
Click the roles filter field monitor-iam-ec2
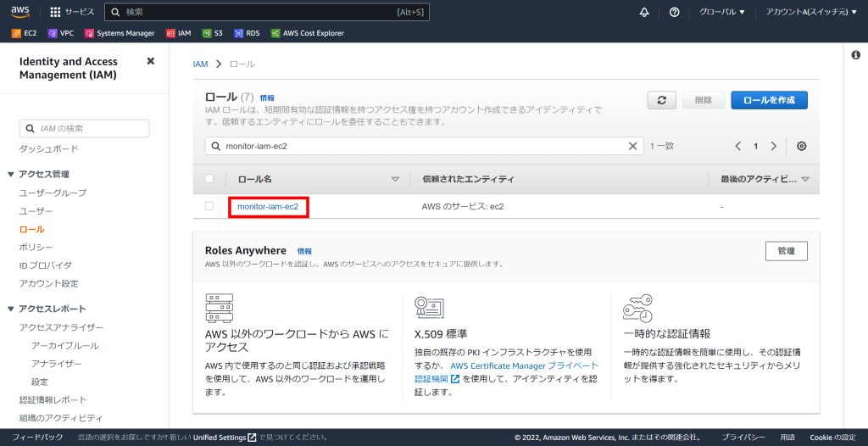[x=424, y=147]
